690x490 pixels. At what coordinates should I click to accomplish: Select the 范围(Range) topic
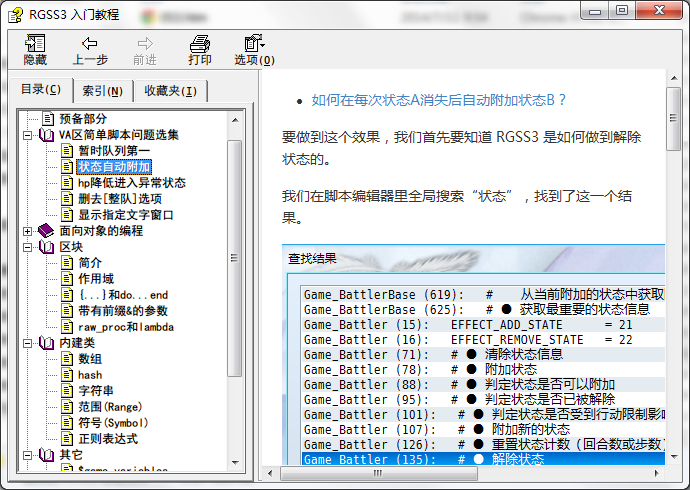pos(110,407)
